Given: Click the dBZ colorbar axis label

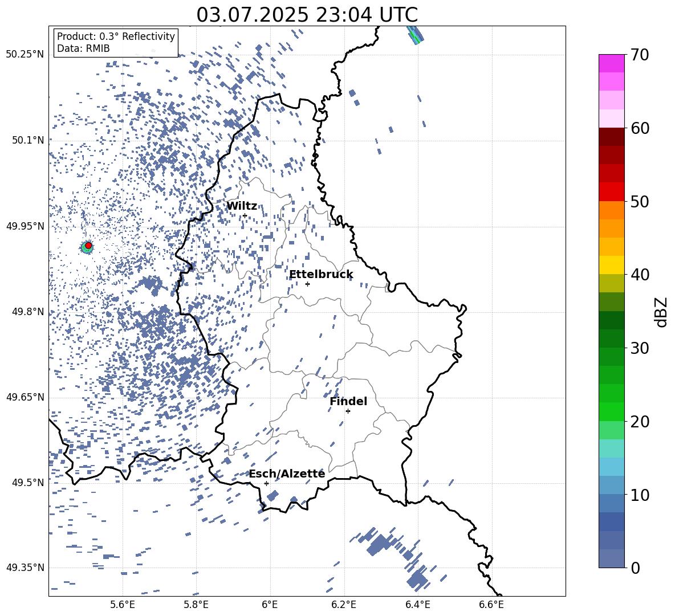Looking at the screenshot, I should (x=661, y=312).
